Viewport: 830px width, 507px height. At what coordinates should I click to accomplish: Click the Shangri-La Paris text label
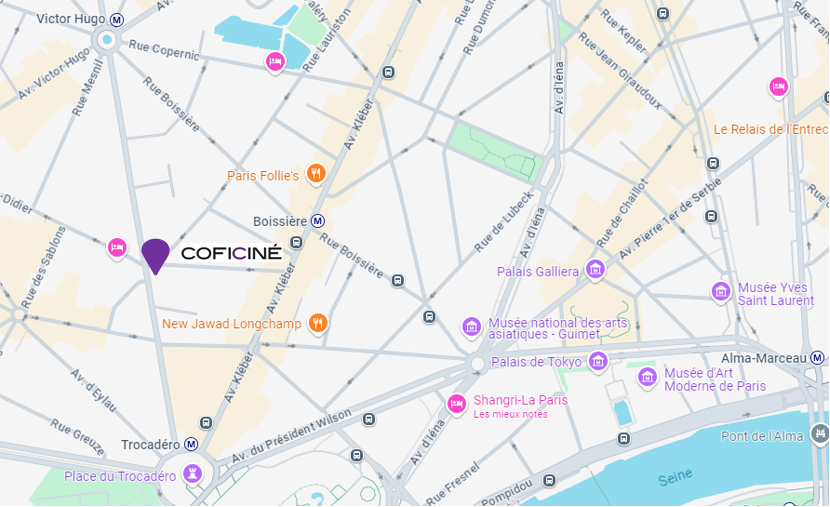point(520,400)
